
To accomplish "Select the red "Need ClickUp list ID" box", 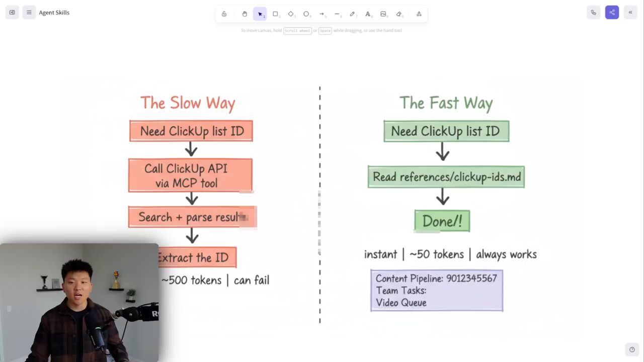I will 191,131.
